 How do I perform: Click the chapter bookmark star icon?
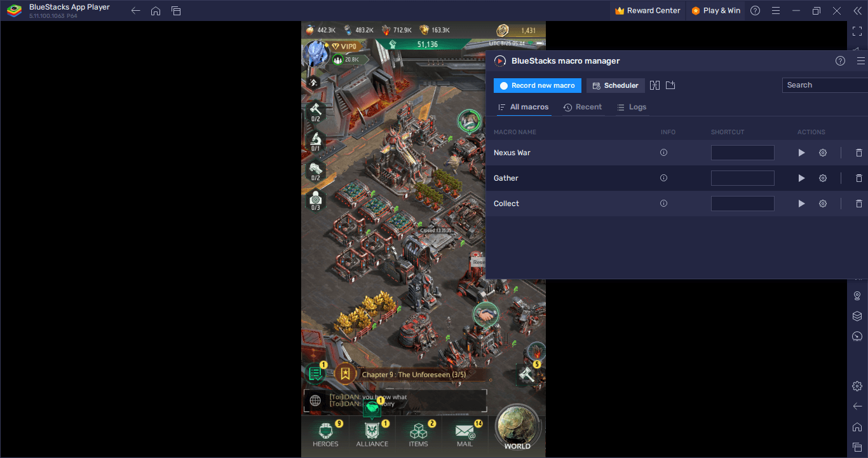(345, 374)
